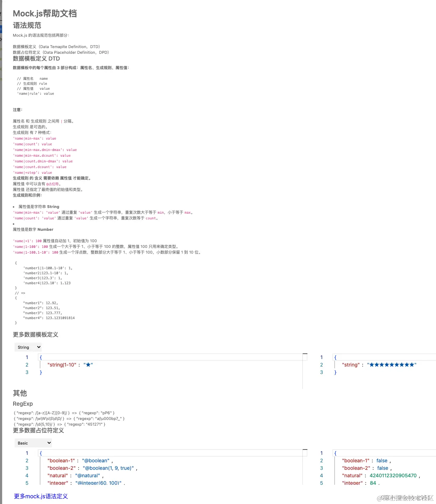Open the Basic placeholder category dropdown
Screen dimensions: 436x504
(x=33, y=443)
